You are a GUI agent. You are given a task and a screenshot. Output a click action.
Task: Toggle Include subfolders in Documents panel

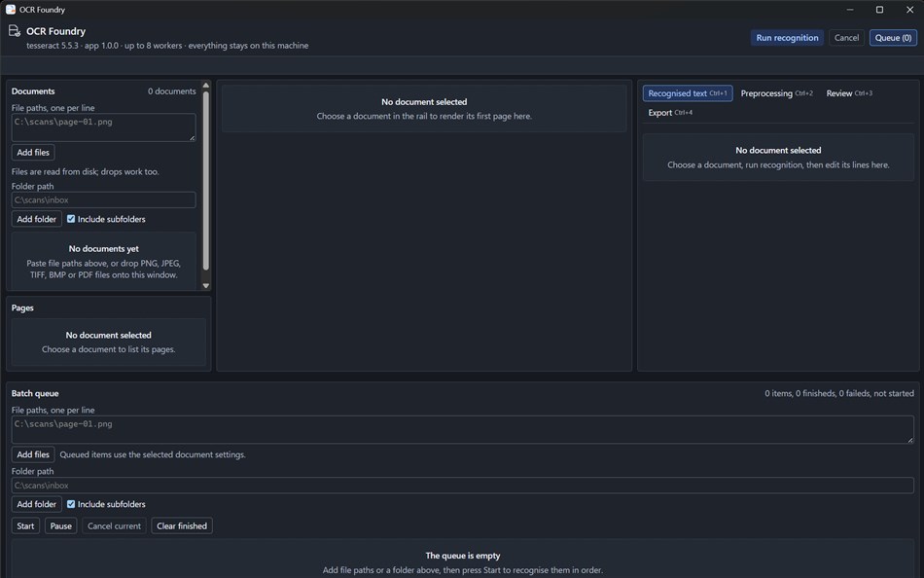pyautogui.click(x=71, y=219)
